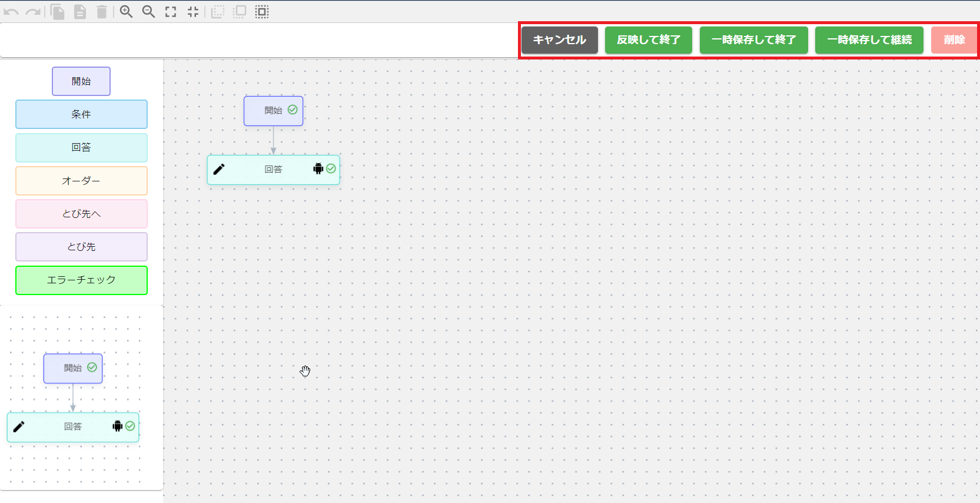Select the 条件 block in the palette
The height and width of the screenshot is (503, 980).
pos(81,114)
